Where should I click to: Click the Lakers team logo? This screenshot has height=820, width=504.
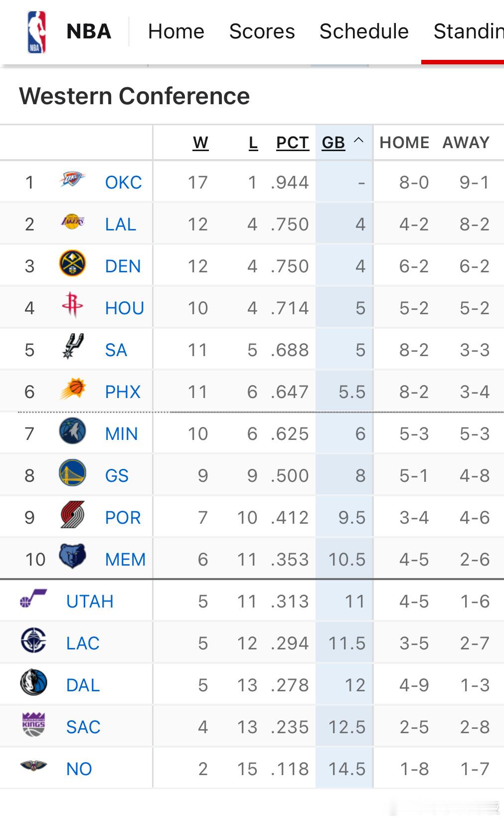tap(72, 222)
